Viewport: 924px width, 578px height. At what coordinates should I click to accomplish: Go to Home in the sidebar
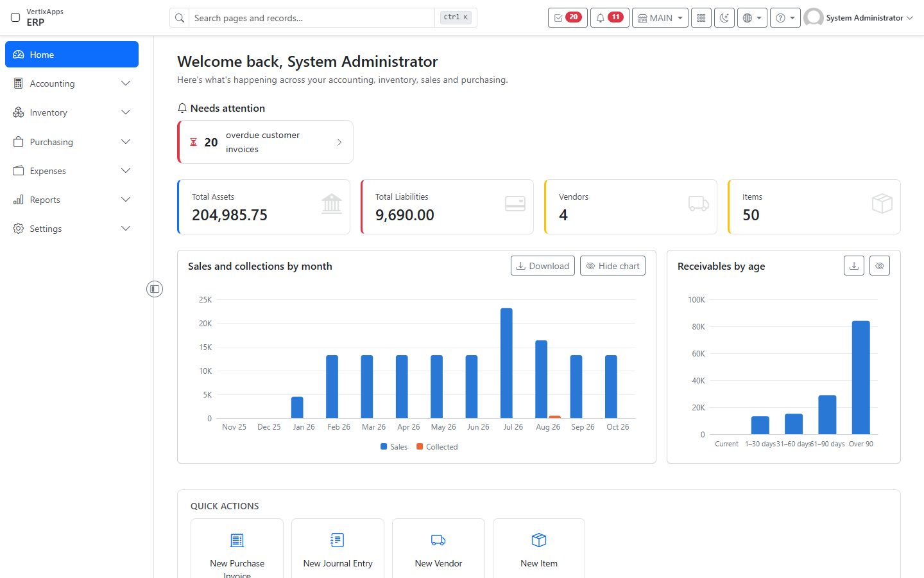72,55
